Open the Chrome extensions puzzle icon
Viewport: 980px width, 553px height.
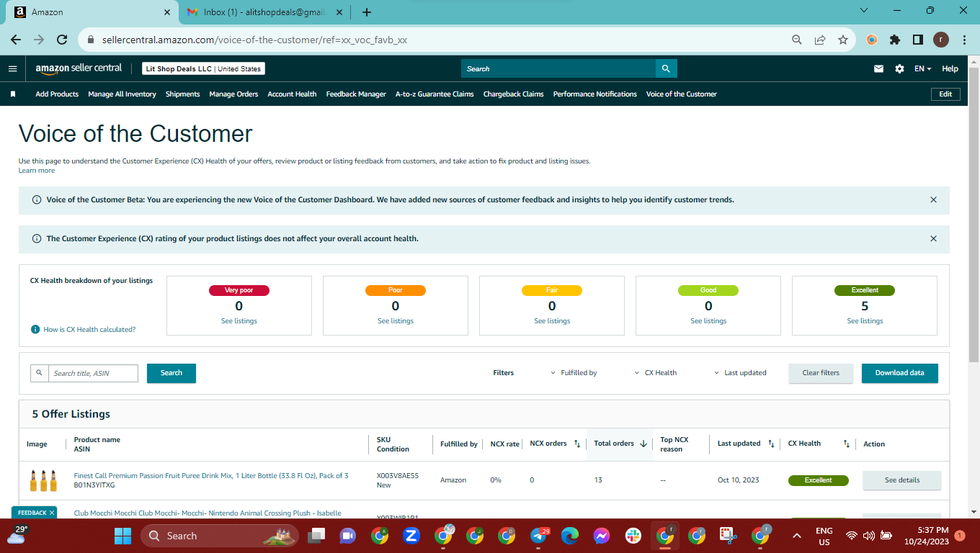pyautogui.click(x=895, y=40)
